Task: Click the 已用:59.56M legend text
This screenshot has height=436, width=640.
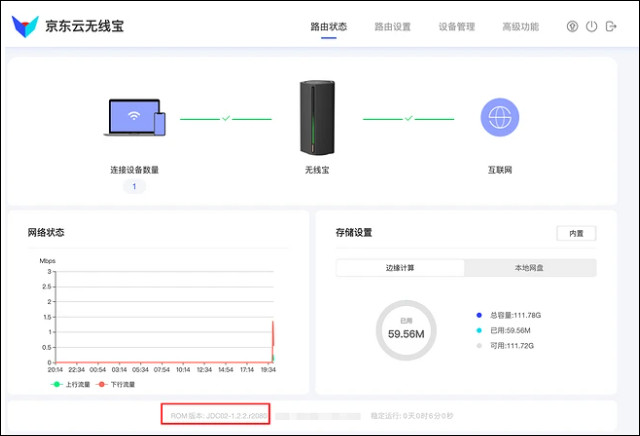Action: 510,330
